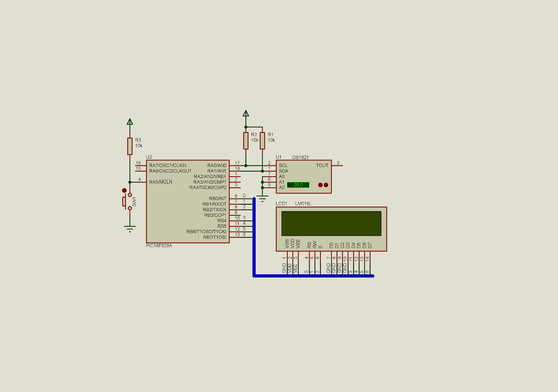Click the SW1 switch name label
The width and height of the screenshot is (558, 392).
click(134, 202)
